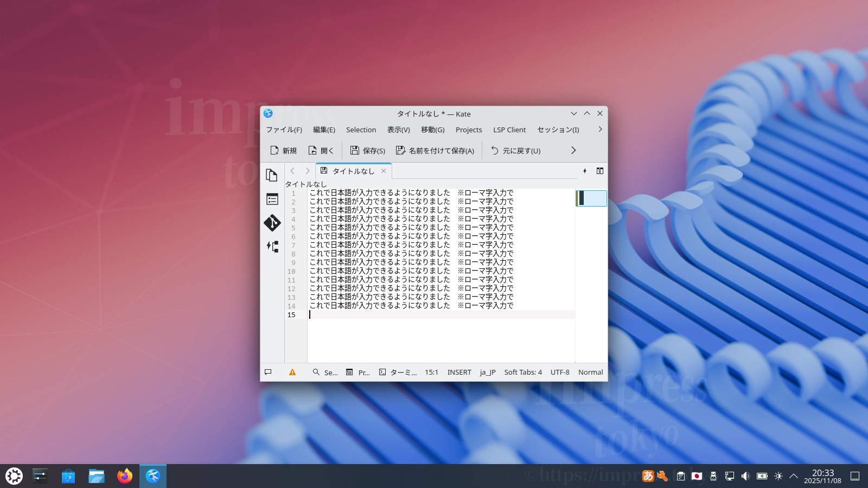This screenshot has width=868, height=488.
Task: Open the Documents sidebar panel
Action: coord(272,175)
